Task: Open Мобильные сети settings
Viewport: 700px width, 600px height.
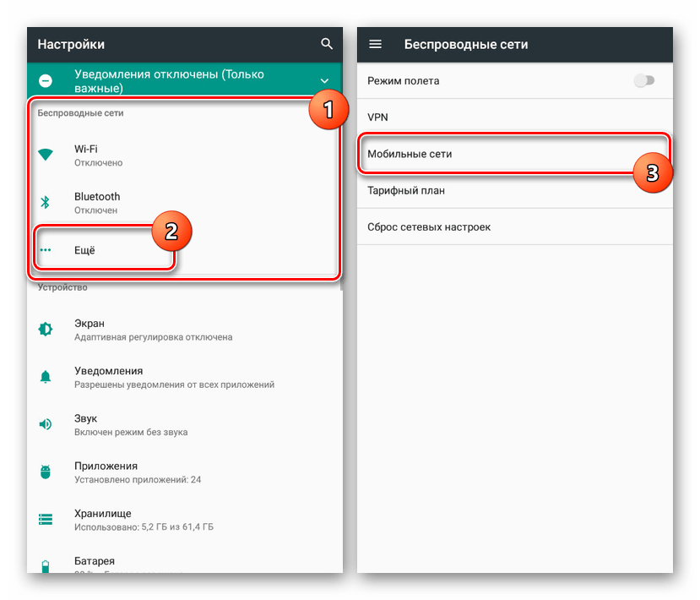Action: pos(515,153)
